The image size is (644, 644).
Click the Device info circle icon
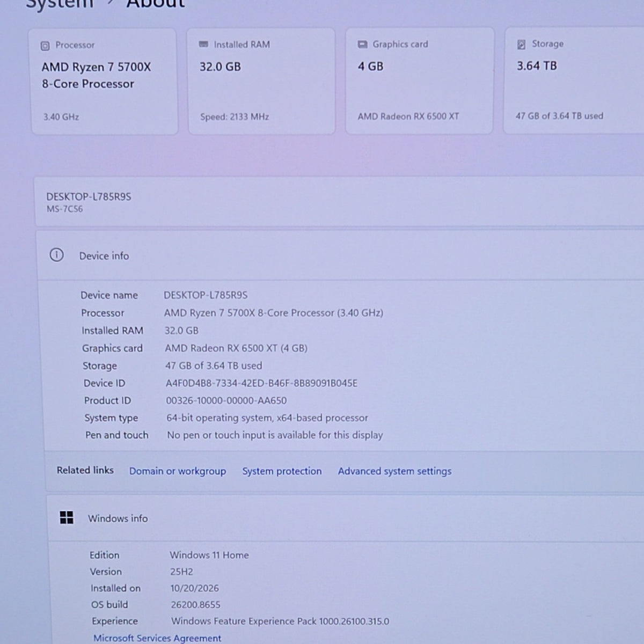click(56, 255)
